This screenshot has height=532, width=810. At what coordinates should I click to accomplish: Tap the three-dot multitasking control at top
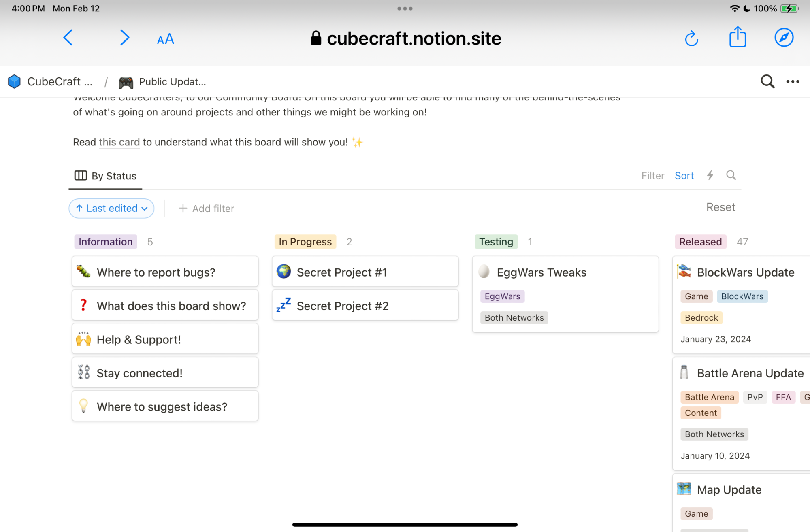point(405,9)
